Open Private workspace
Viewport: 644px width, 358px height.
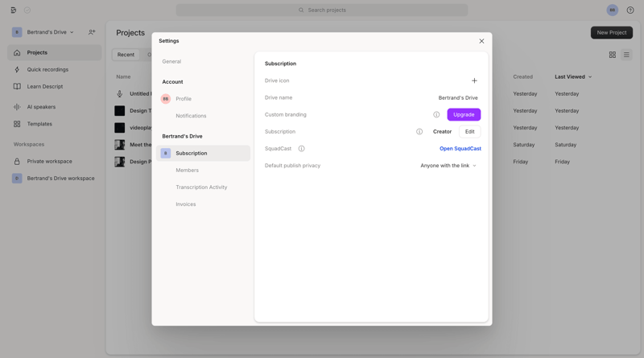49,162
